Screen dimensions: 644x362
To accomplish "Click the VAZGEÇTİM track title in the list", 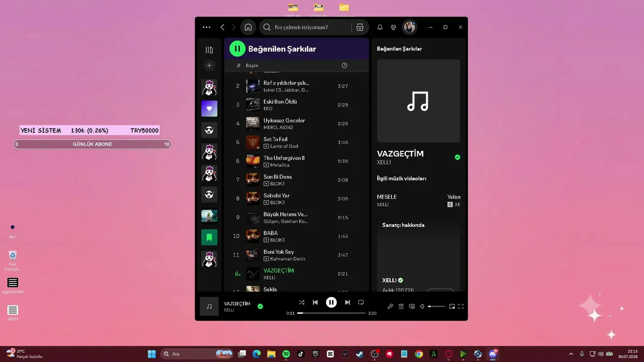I will click(x=279, y=270).
